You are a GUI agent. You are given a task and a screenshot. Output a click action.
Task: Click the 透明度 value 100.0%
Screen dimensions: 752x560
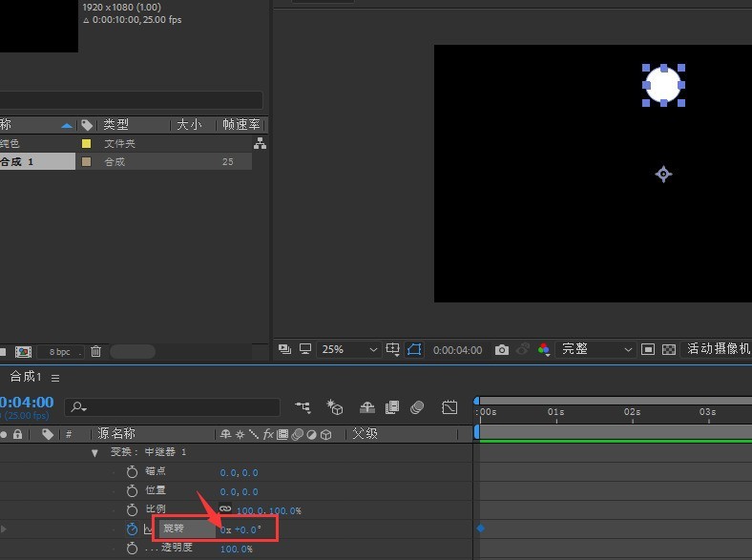(x=237, y=549)
